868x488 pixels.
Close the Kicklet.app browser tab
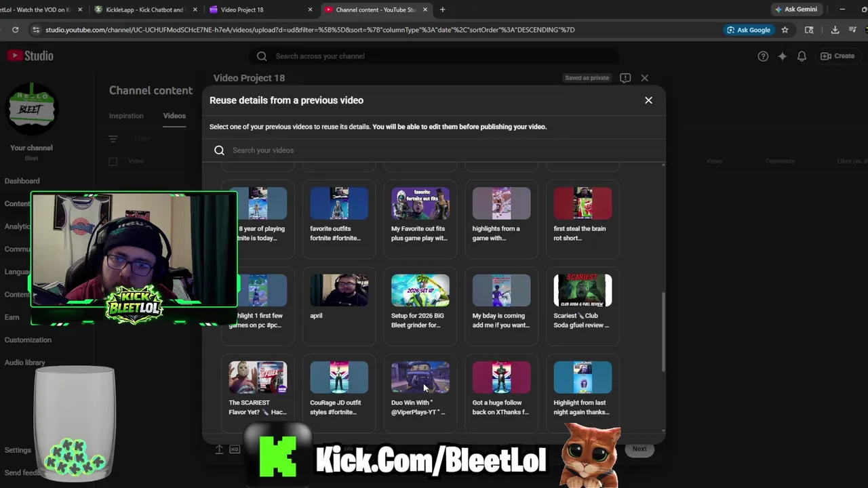pos(195,9)
